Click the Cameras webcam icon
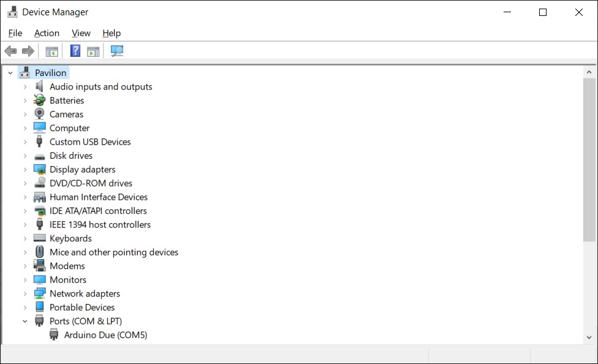This screenshot has width=598, height=364. tap(40, 114)
